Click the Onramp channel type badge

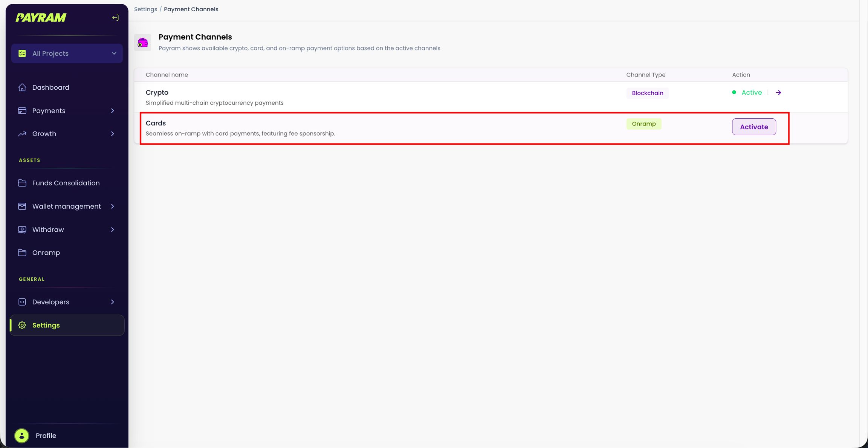(x=643, y=124)
